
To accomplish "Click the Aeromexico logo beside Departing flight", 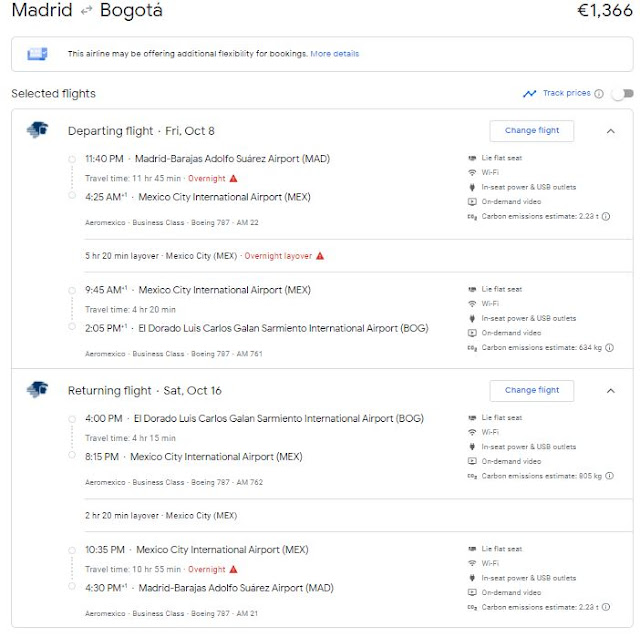I will click(37, 130).
